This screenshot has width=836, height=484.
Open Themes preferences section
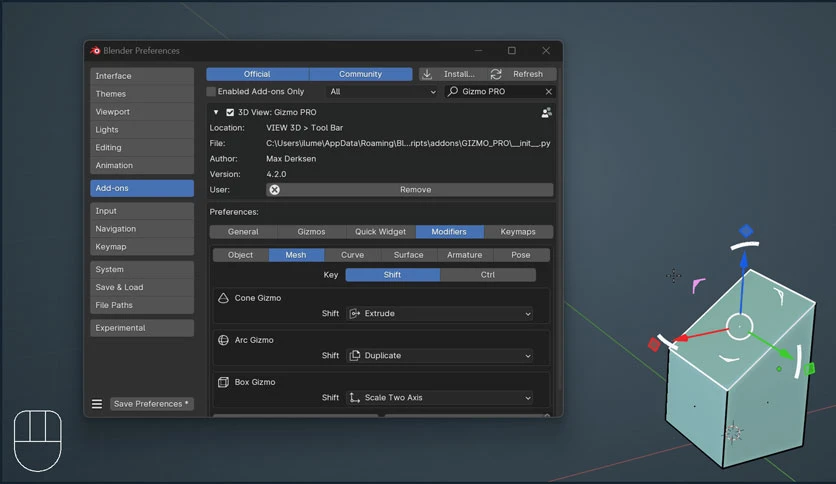click(142, 94)
